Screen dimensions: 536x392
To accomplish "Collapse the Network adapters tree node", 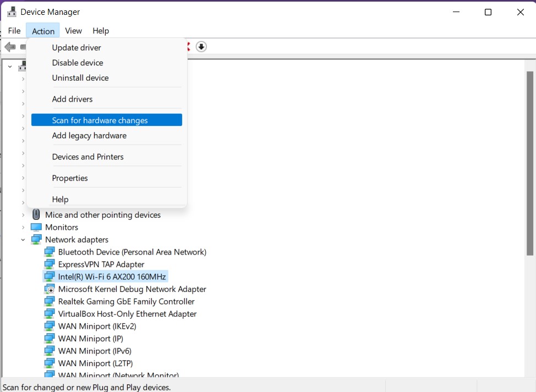I will click(x=23, y=240).
